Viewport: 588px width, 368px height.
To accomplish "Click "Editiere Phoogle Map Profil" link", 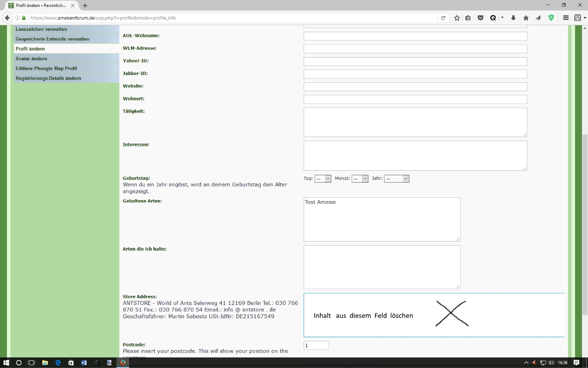I will pyautogui.click(x=46, y=69).
